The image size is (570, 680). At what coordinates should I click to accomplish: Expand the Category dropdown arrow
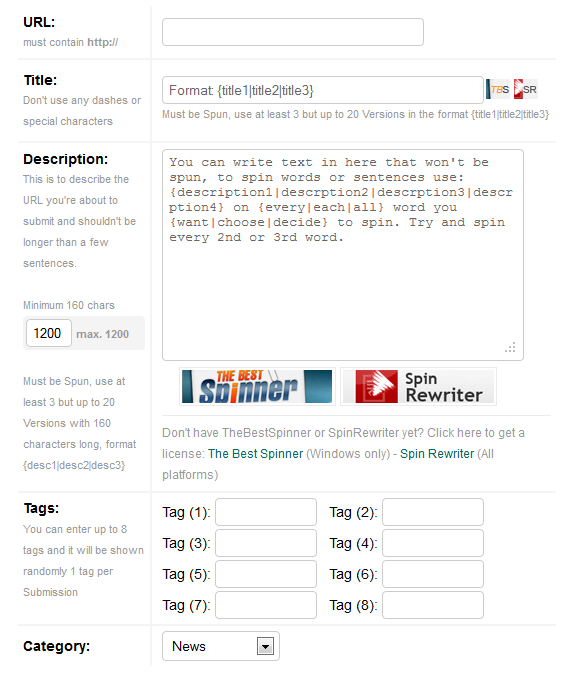pyautogui.click(x=265, y=646)
